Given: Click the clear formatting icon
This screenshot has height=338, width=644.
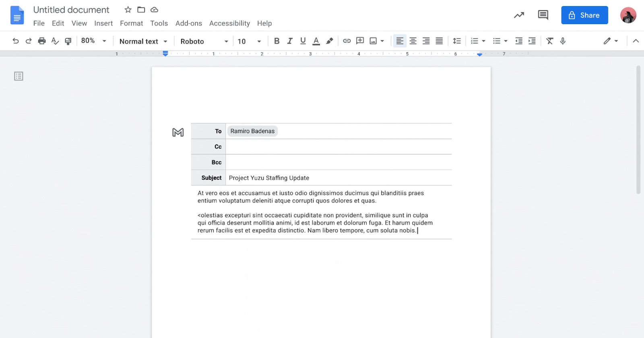Looking at the screenshot, I should coord(549,41).
